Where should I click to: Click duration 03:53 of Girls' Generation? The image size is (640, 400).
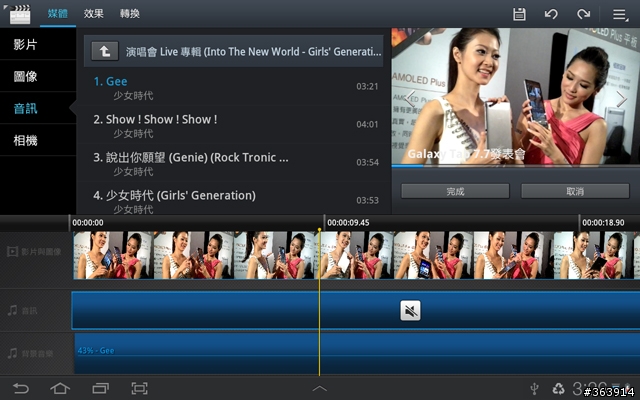click(367, 200)
